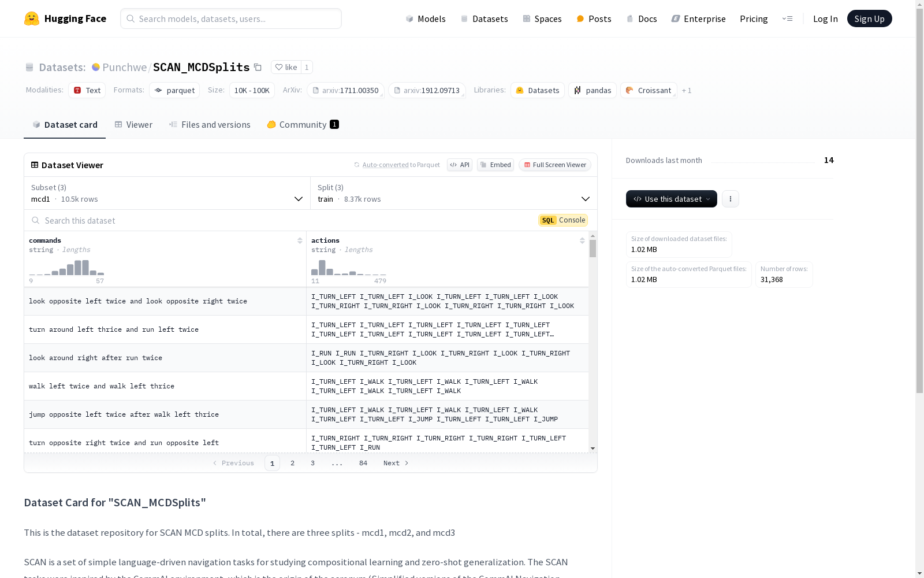924x578 pixels.
Task: Open the API button in Dataset Viewer
Action: [460, 165]
